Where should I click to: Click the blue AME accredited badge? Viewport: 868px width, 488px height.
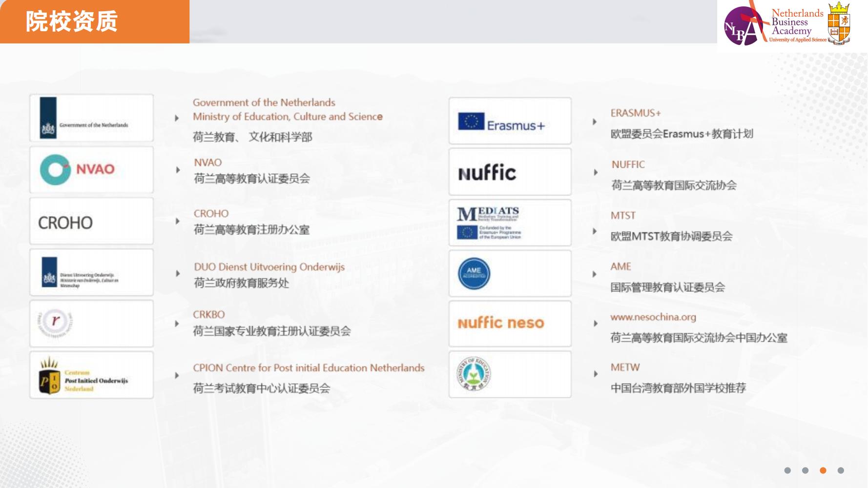point(474,273)
